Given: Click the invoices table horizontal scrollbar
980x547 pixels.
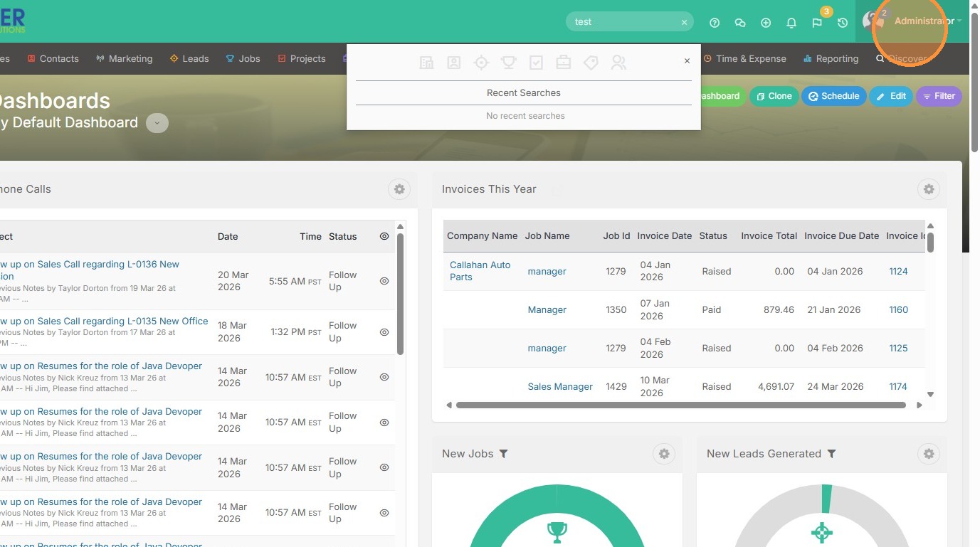Looking at the screenshot, I should tap(681, 405).
